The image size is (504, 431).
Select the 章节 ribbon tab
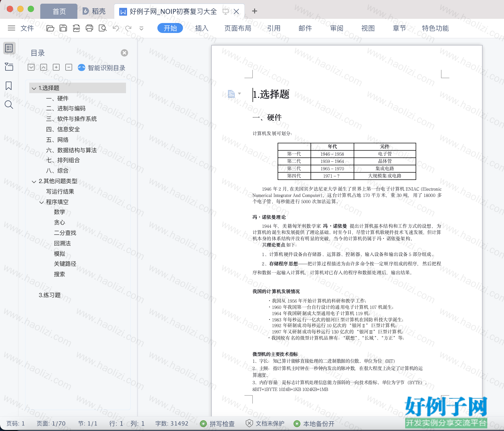399,28
